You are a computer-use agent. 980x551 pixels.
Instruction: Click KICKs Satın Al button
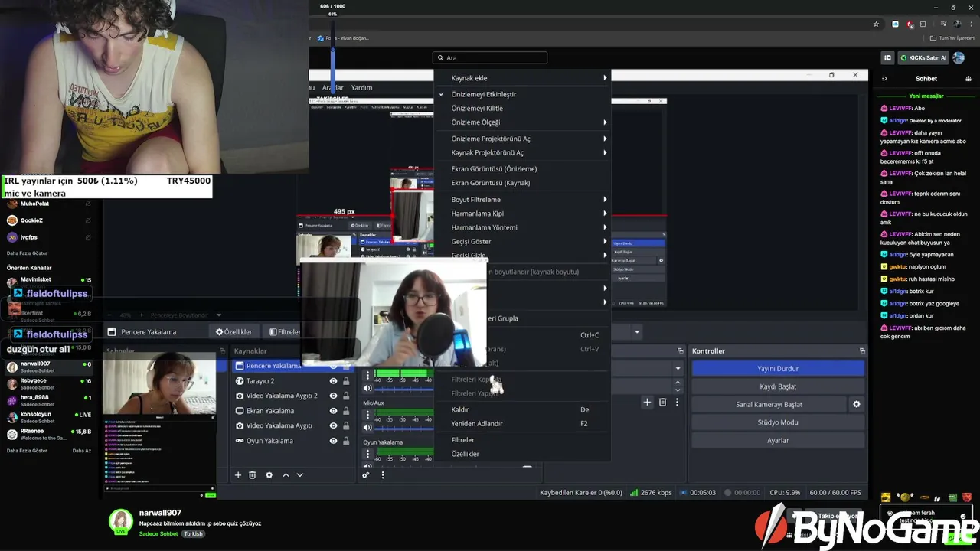point(923,57)
